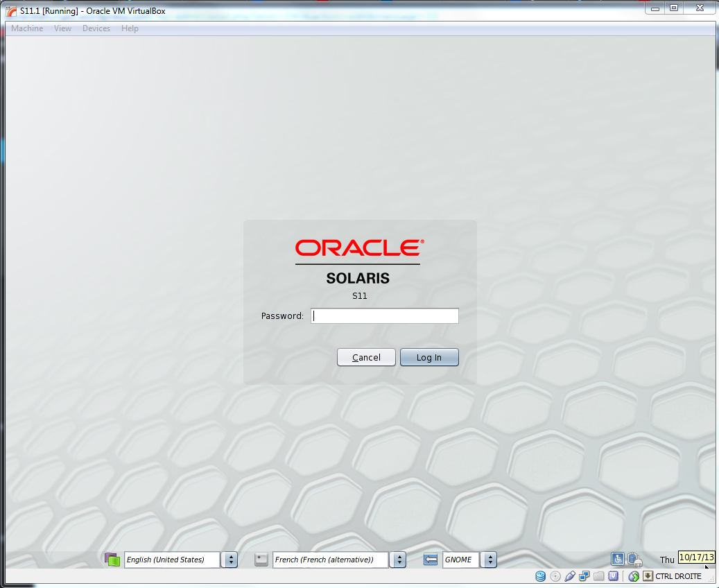
Task: Click the shared folders status icon
Action: pyautogui.click(x=599, y=576)
